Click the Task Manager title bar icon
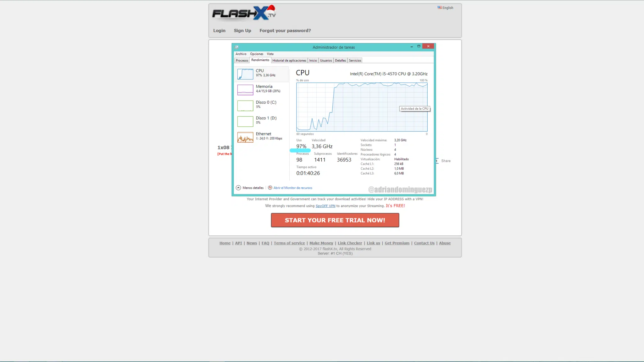Viewport: 644px width, 362px height. pos(236,47)
